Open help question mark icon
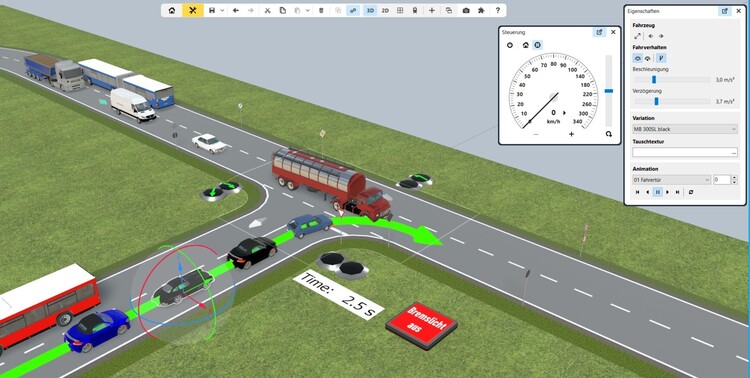This screenshot has height=378, width=750. [498, 11]
